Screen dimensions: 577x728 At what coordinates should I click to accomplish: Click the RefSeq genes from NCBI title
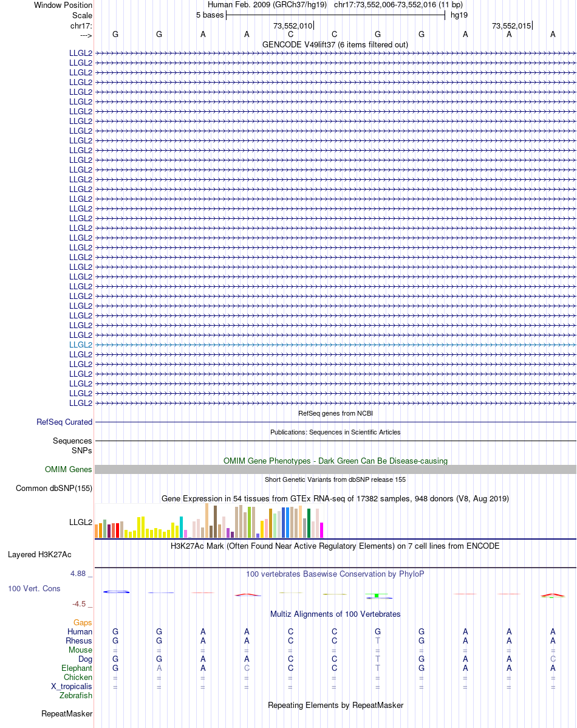pos(335,413)
